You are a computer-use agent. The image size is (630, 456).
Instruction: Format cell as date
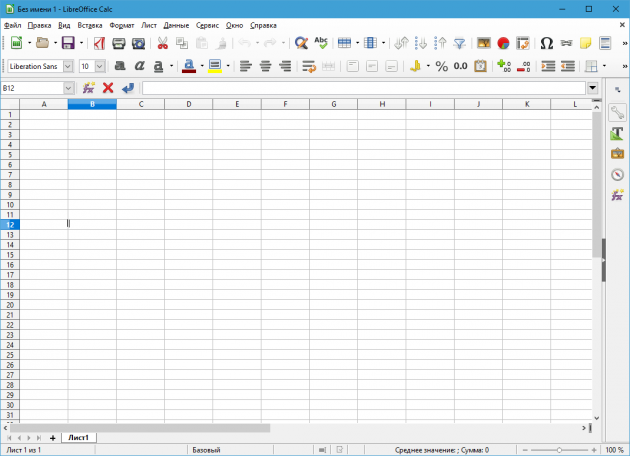click(480, 66)
